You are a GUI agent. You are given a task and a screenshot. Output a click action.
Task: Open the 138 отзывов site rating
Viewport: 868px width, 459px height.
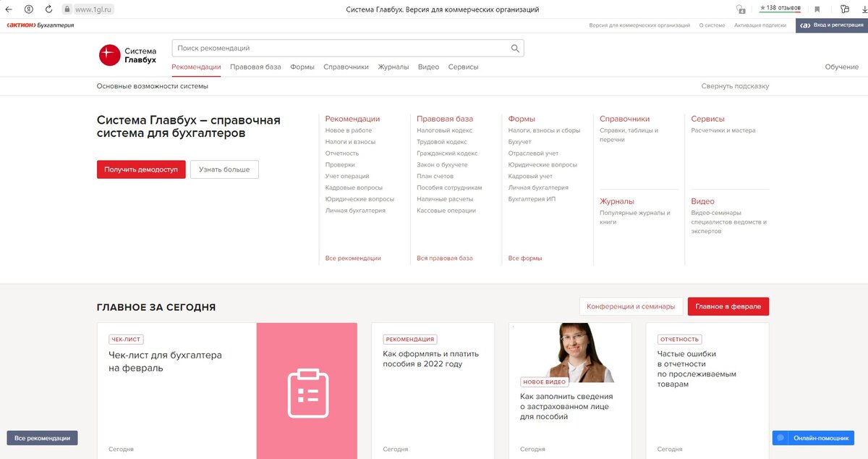coord(780,9)
